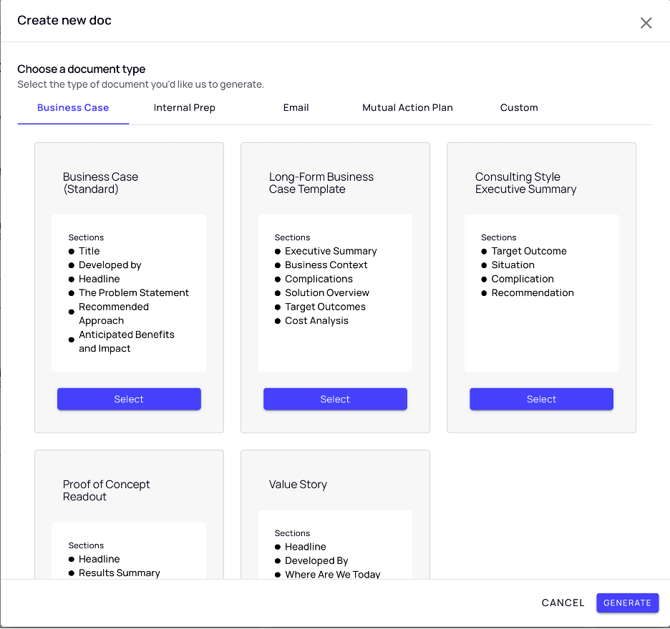Click the Consulting Style Executive Summary heading
Screen dimensions: 670x629
526,183
